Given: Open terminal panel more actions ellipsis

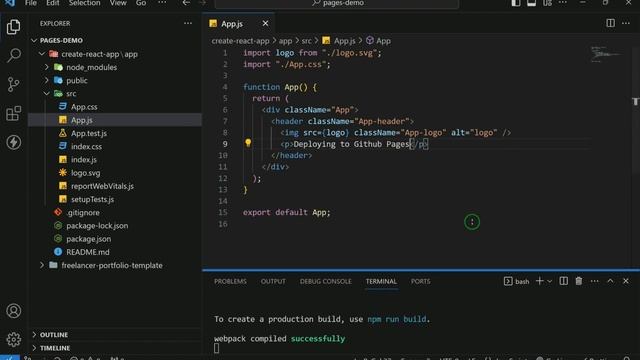Looking at the screenshot, I should click(x=595, y=281).
